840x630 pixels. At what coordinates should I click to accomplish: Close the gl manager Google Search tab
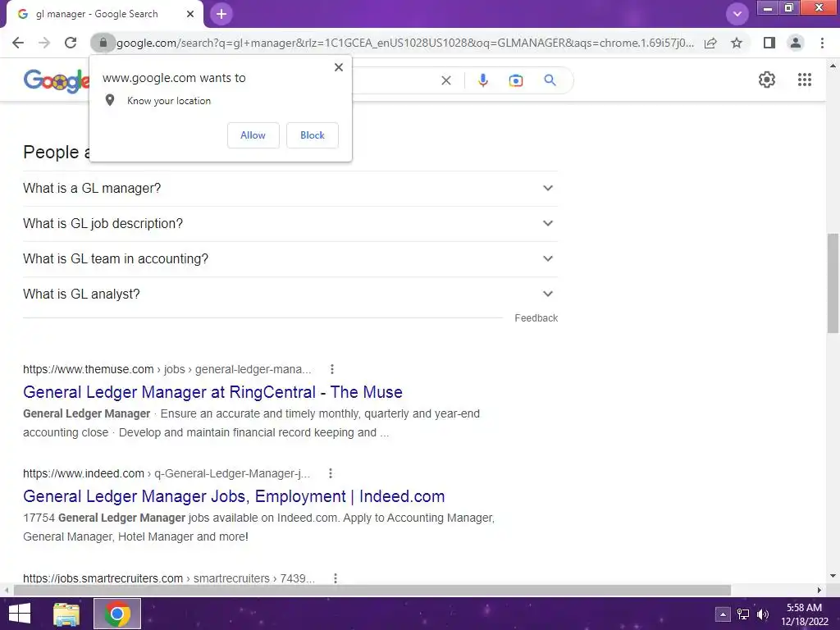point(190,14)
